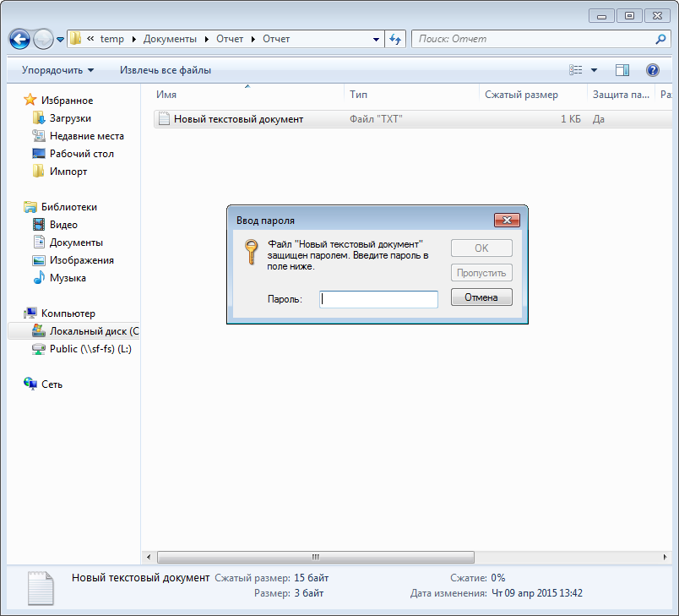Maximize the Explorer window
This screenshot has height=616, width=679.
click(x=629, y=16)
